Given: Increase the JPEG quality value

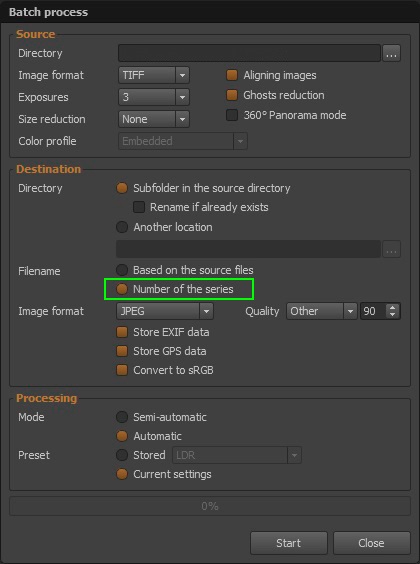Looking at the screenshot, I should pos(392,308).
